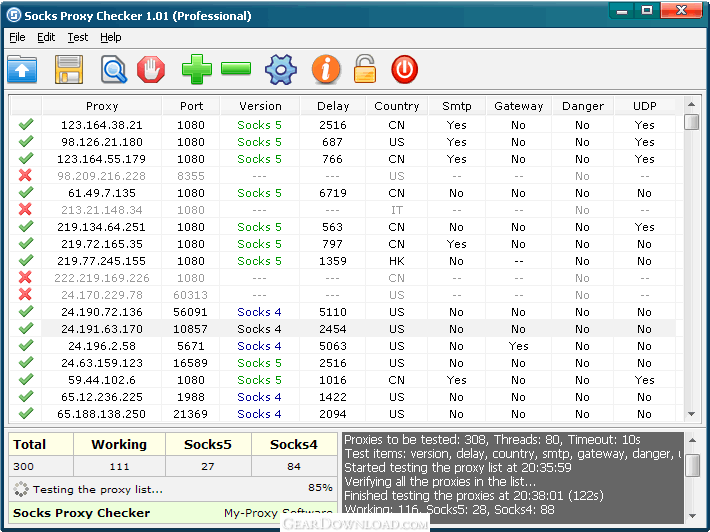Click green checkmark for 61.49.7.135

click(x=26, y=192)
